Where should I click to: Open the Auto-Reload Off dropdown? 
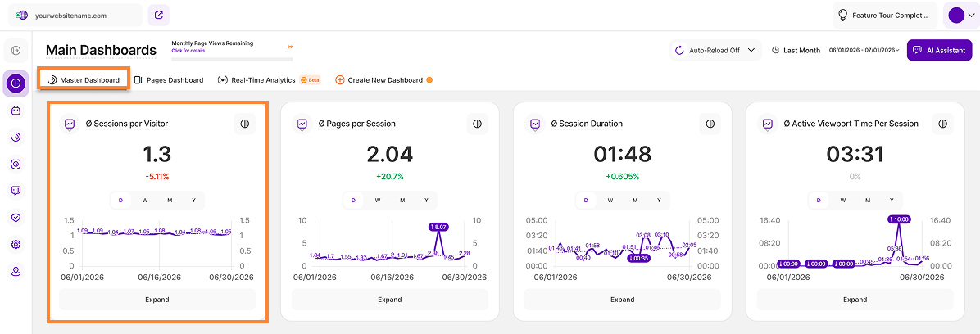pyautogui.click(x=715, y=50)
